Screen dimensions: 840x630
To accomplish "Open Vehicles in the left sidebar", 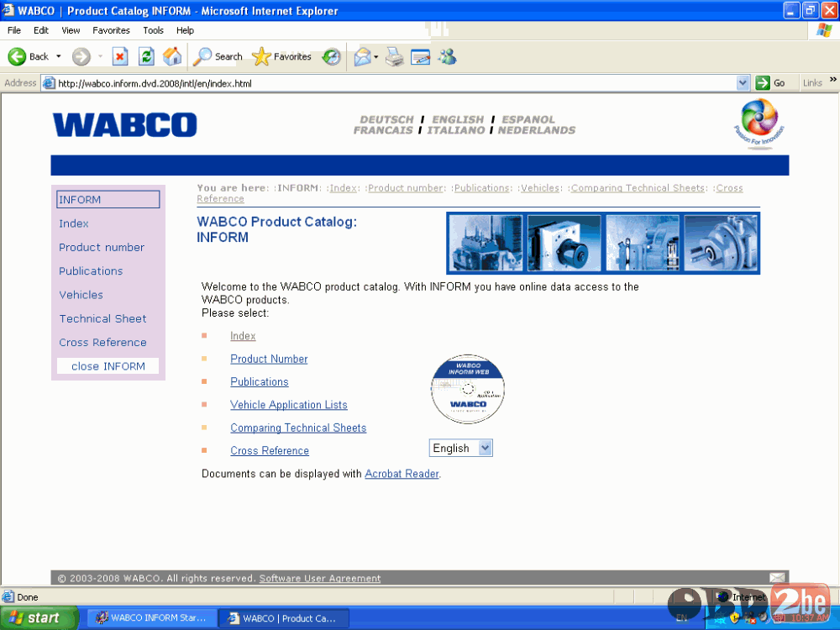I will click(81, 295).
